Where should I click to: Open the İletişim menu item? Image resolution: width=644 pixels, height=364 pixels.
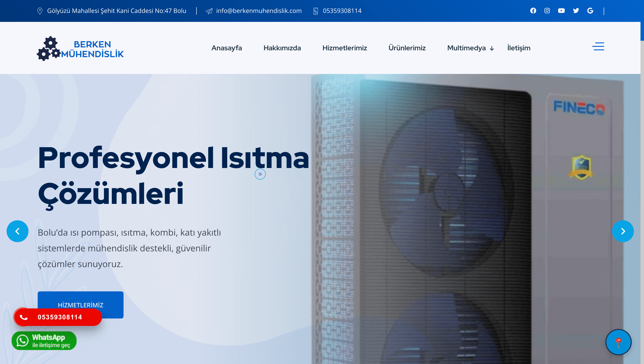pyautogui.click(x=519, y=48)
